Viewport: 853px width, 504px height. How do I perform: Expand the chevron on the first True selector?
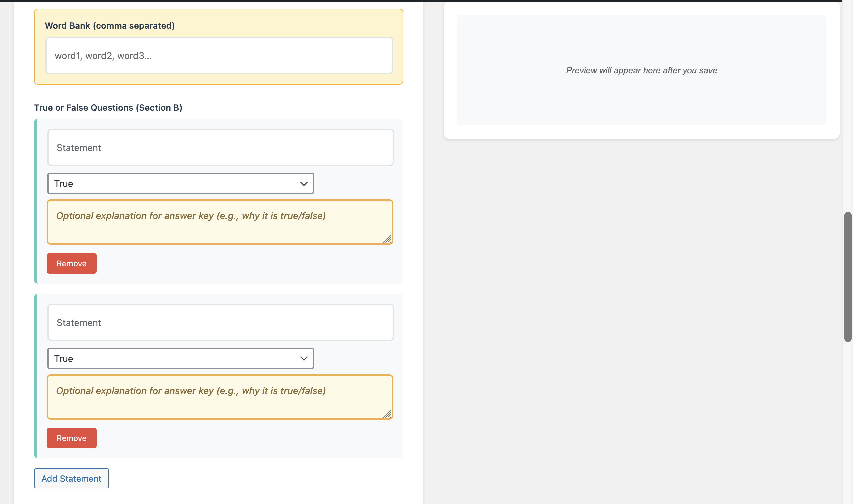click(304, 183)
